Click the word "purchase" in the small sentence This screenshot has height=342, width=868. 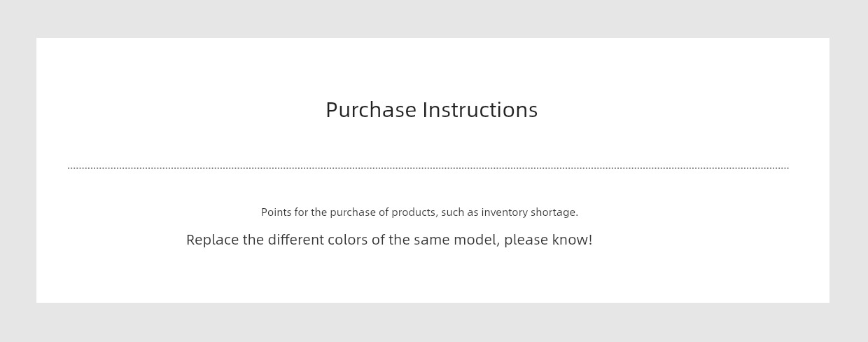click(x=352, y=212)
